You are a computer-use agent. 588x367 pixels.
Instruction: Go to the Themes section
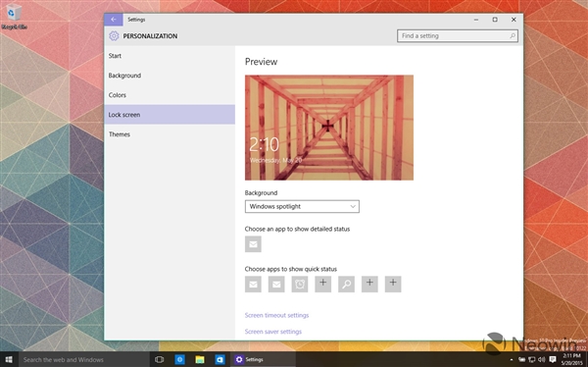click(x=170, y=134)
